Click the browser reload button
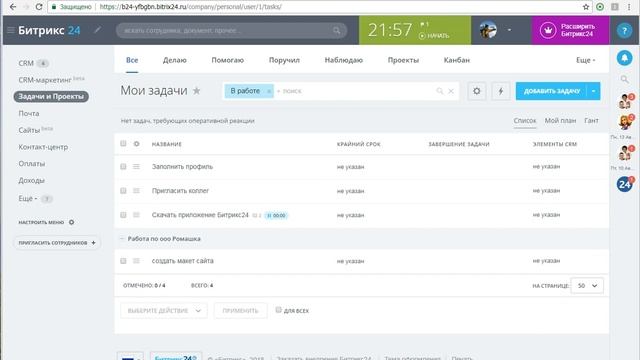 coord(39,7)
